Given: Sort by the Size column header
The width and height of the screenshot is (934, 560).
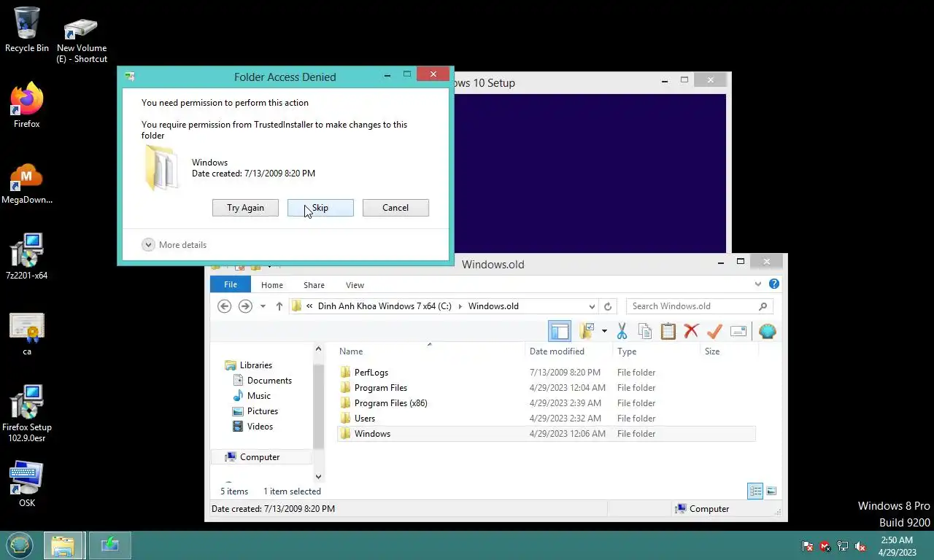Looking at the screenshot, I should (730, 351).
